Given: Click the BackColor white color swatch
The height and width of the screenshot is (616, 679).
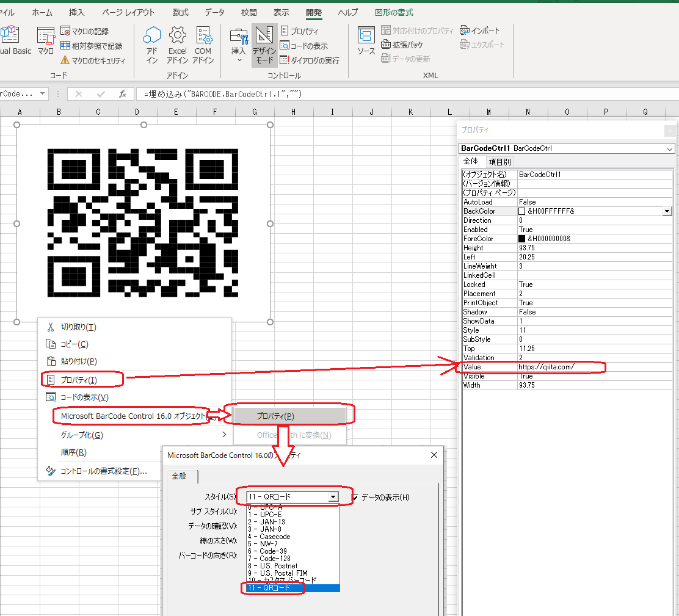Looking at the screenshot, I should (x=522, y=211).
